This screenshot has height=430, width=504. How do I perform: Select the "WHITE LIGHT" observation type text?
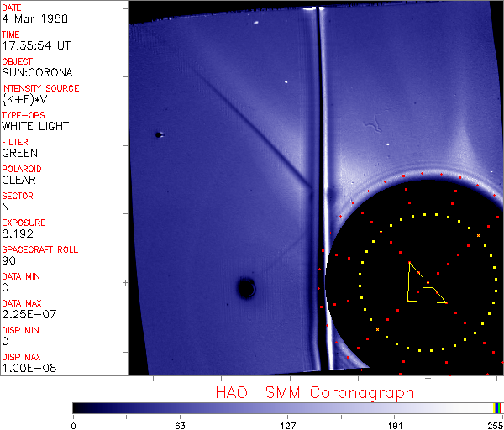[35, 126]
